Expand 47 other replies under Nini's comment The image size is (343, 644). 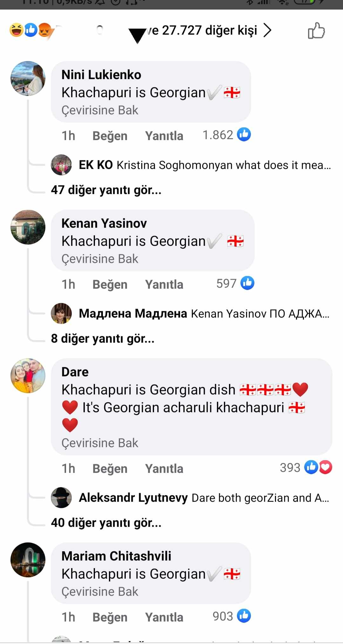click(106, 190)
